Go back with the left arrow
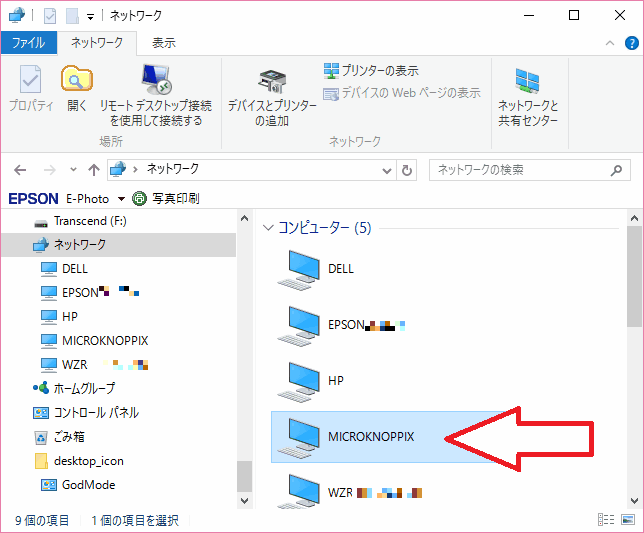 pyautogui.click(x=20, y=170)
